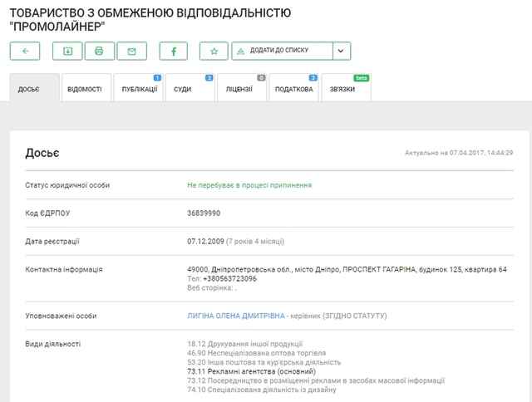Switch to the Відомості tab
This screenshot has height=402, width=532.
coord(85,90)
